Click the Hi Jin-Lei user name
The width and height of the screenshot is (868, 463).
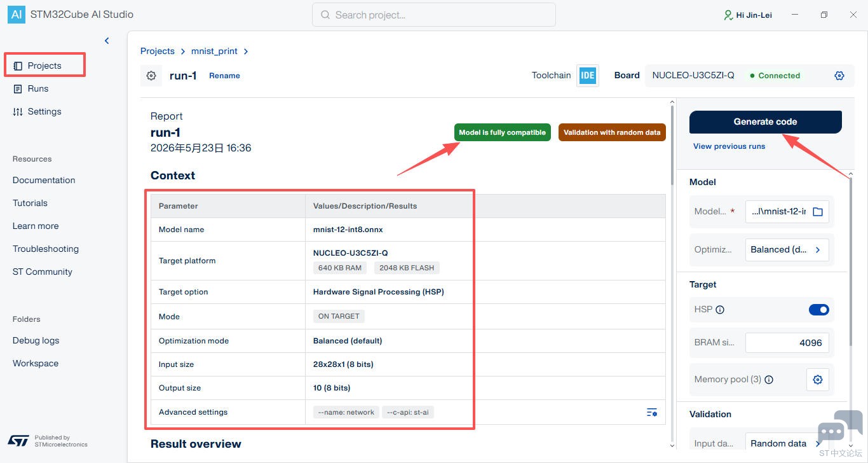click(x=754, y=15)
